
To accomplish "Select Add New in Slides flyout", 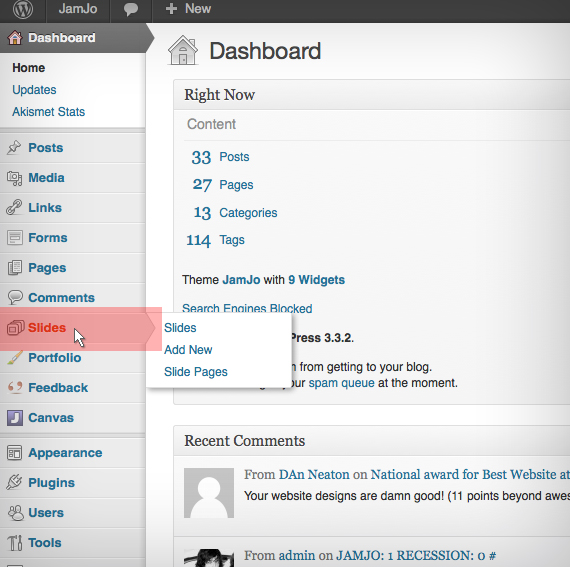I will [x=188, y=350].
